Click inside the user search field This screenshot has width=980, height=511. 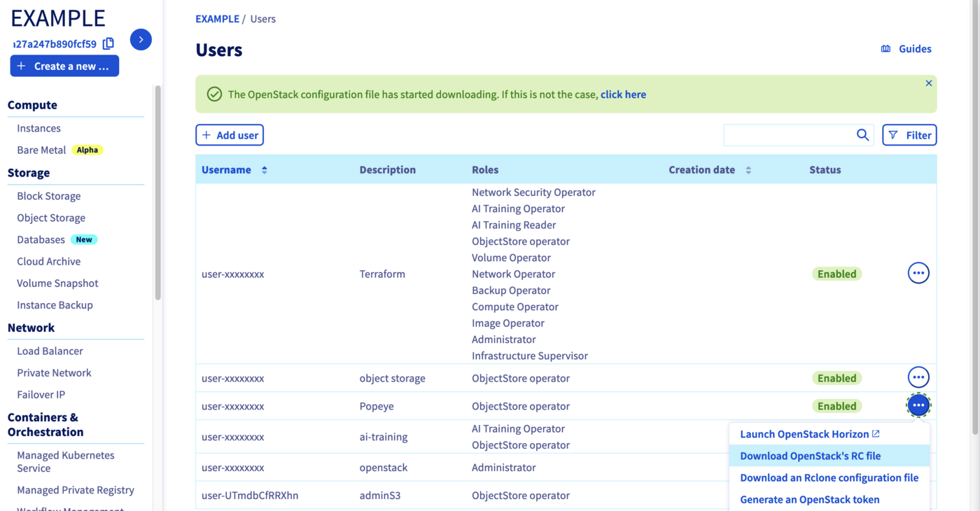(x=784, y=134)
